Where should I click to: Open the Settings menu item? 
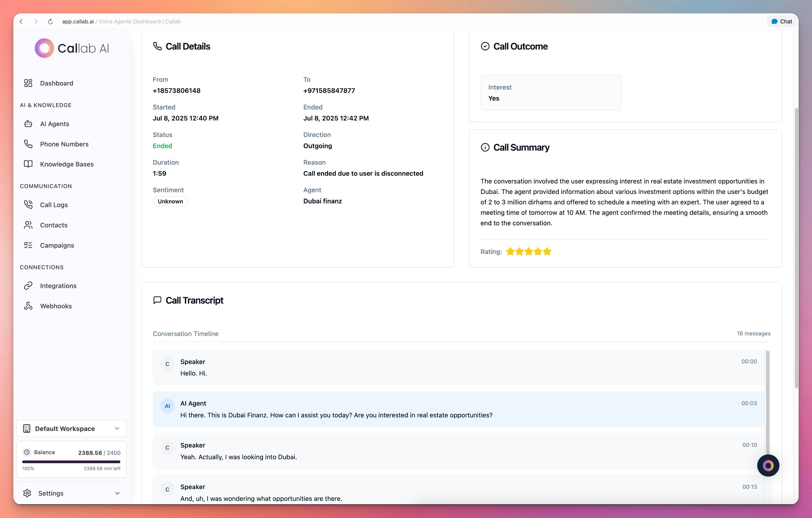(71, 493)
